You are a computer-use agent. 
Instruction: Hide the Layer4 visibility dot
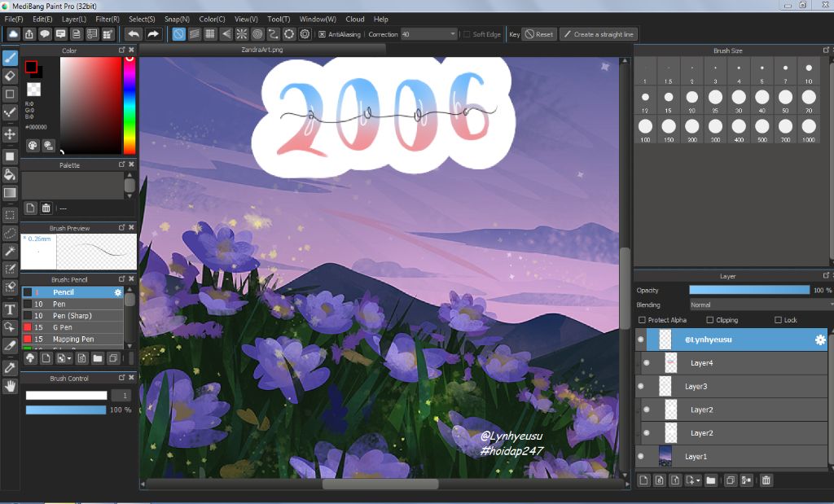646,363
